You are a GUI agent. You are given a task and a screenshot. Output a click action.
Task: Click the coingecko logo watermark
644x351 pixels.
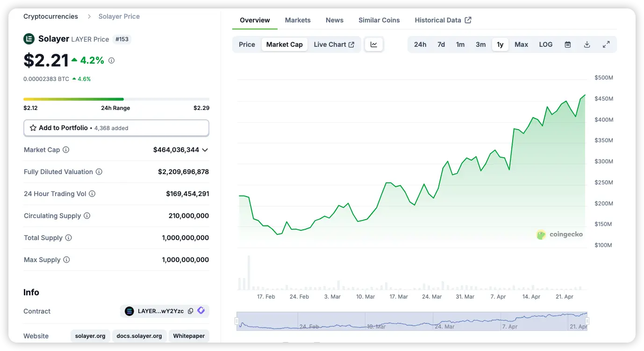click(x=559, y=234)
